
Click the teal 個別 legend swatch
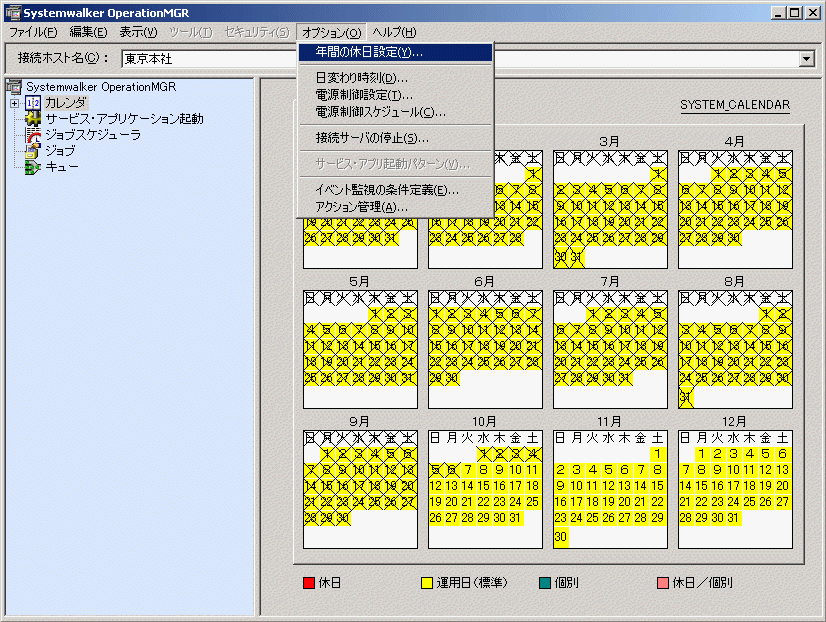[545, 583]
